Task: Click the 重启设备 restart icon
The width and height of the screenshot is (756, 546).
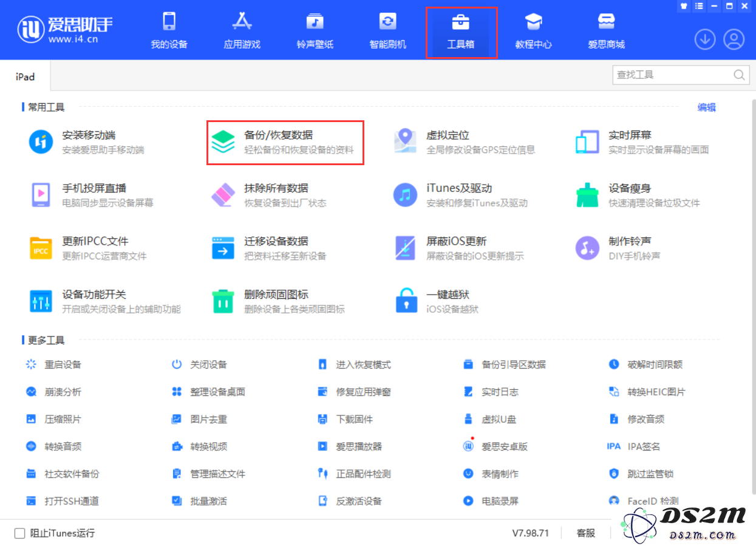Action: click(x=31, y=364)
